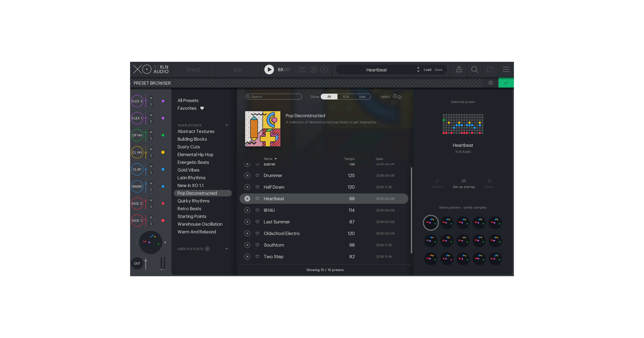Image resolution: width=644 pixels, height=338 pixels.
Task: Favorite the Drummer preset with heart icon
Action: 257,175
